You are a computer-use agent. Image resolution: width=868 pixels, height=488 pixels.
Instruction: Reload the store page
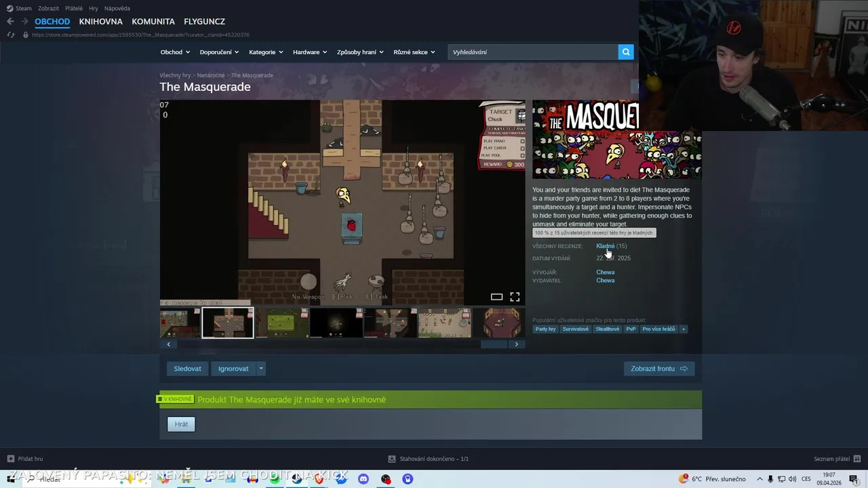[x=10, y=35]
